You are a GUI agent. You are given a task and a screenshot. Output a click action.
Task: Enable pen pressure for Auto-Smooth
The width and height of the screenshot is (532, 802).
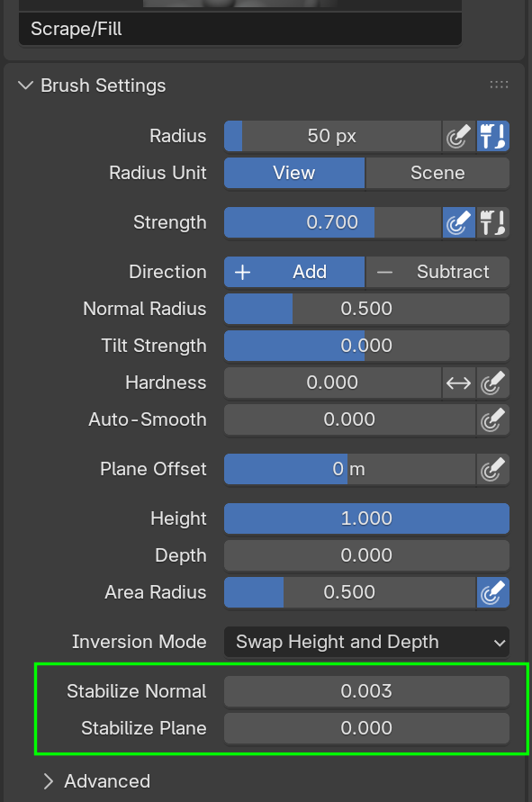493,419
